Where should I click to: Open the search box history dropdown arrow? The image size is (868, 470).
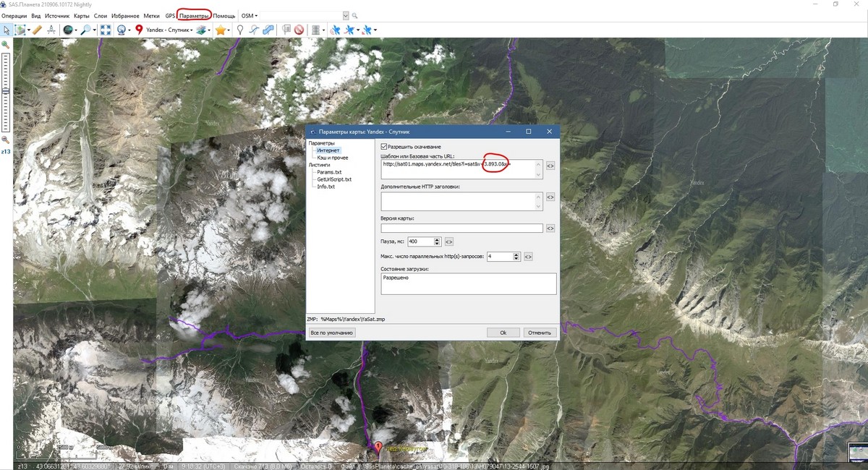click(x=346, y=16)
